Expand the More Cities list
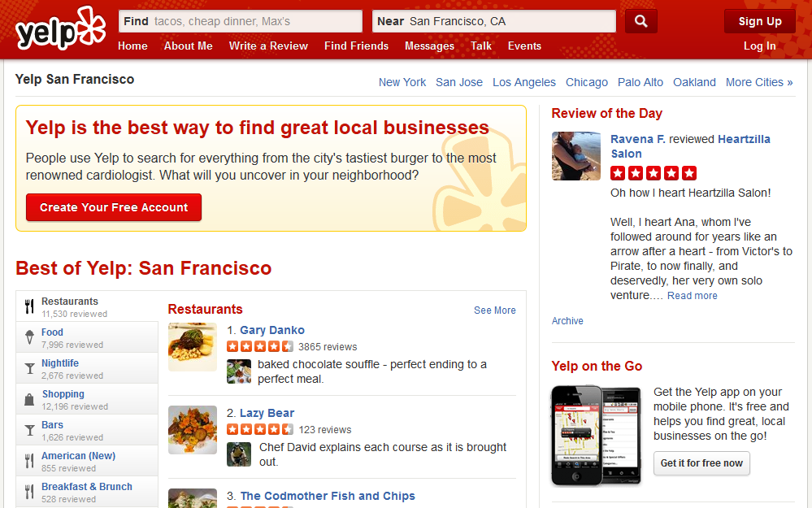The height and width of the screenshot is (508, 812). [759, 82]
